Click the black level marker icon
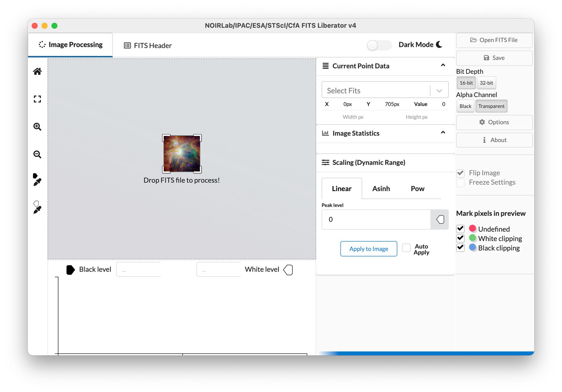 (71, 270)
